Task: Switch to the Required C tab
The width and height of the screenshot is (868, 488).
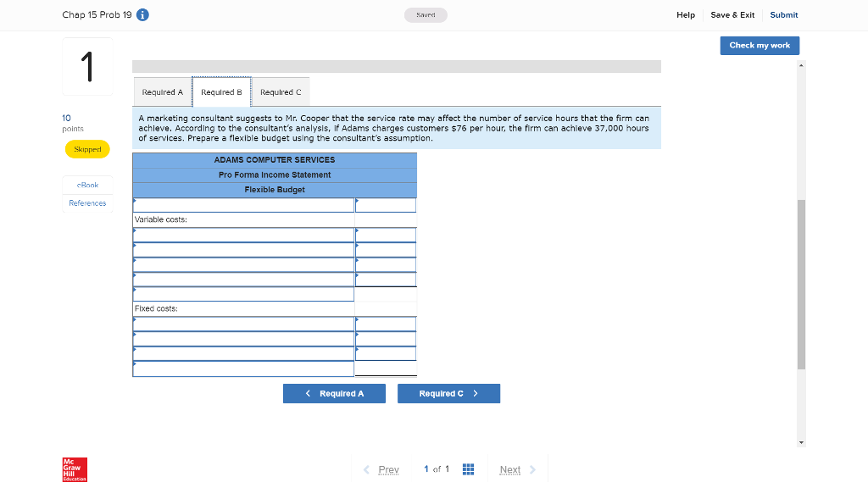Action: tap(281, 91)
